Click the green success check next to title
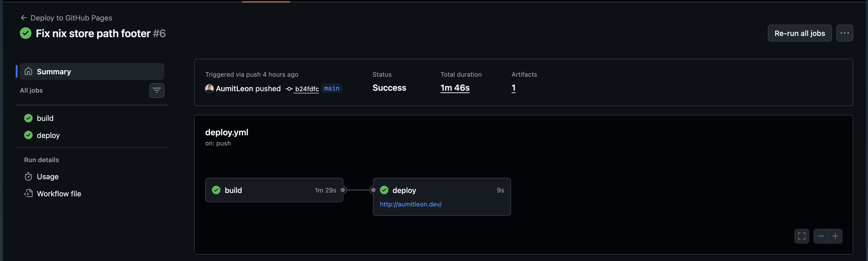The image size is (868, 261). (x=26, y=33)
